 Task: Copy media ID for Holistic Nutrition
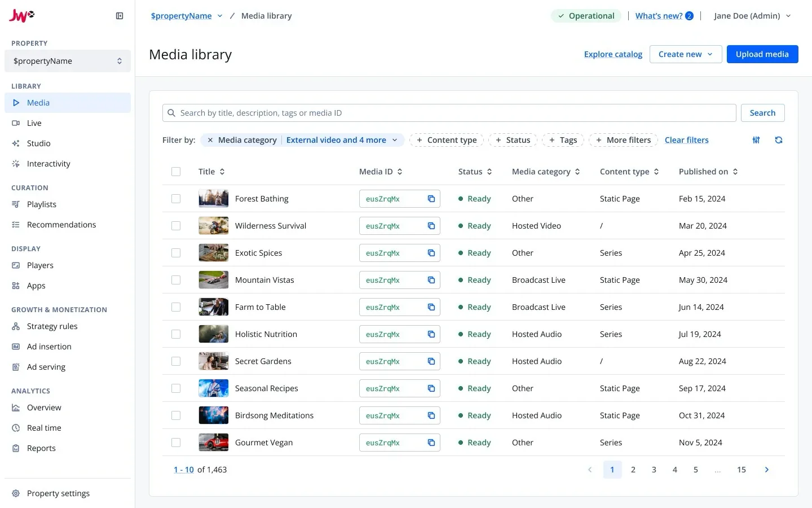click(x=431, y=334)
